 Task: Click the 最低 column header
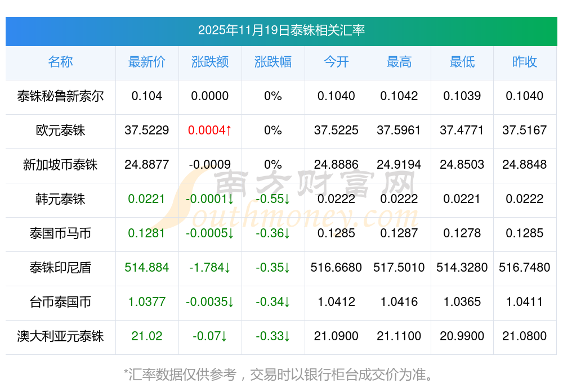pos(462,62)
